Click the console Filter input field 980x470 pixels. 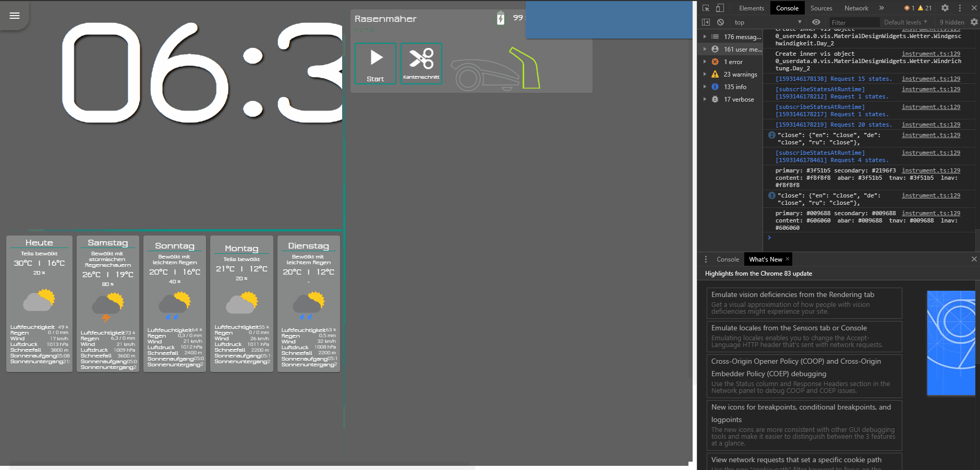click(853, 22)
